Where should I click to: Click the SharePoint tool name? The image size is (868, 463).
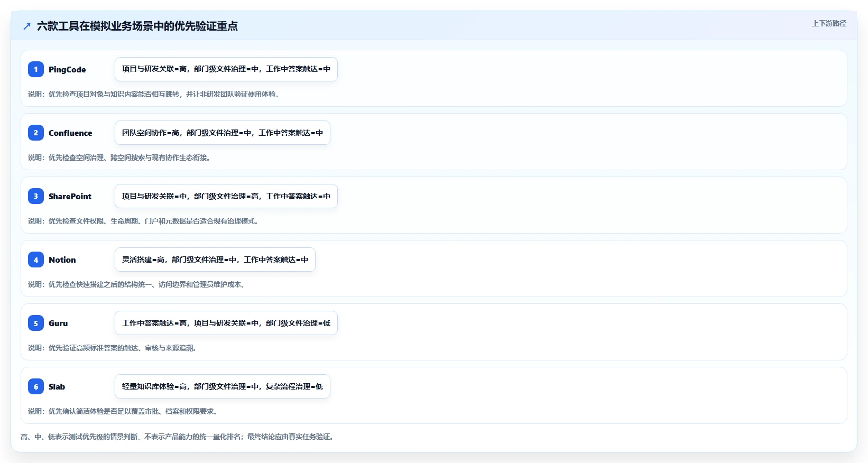(x=70, y=196)
